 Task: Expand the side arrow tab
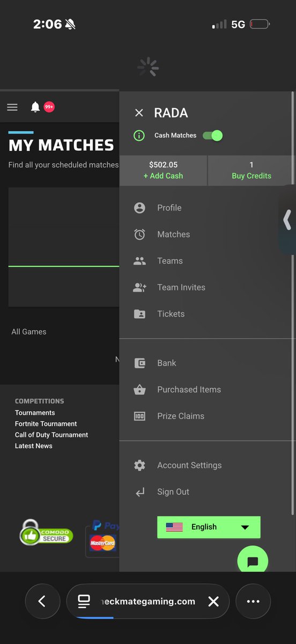(287, 219)
